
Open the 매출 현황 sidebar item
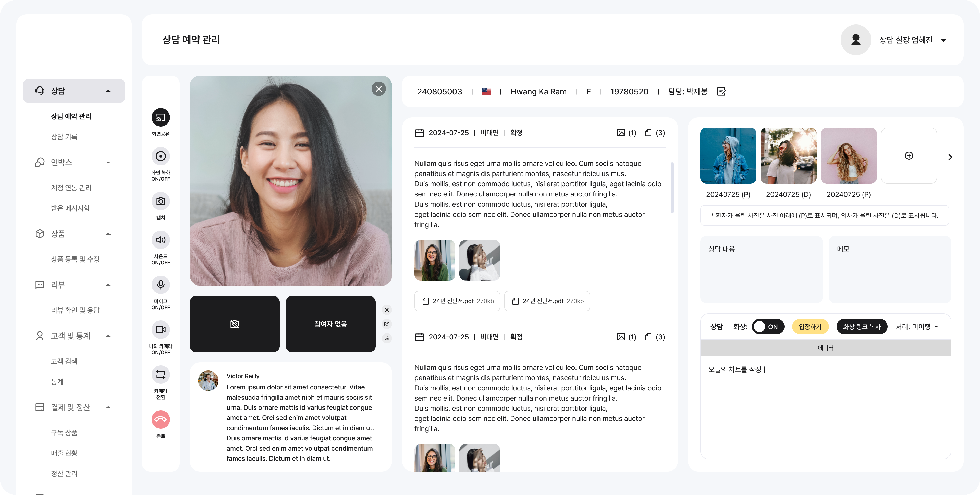click(64, 453)
